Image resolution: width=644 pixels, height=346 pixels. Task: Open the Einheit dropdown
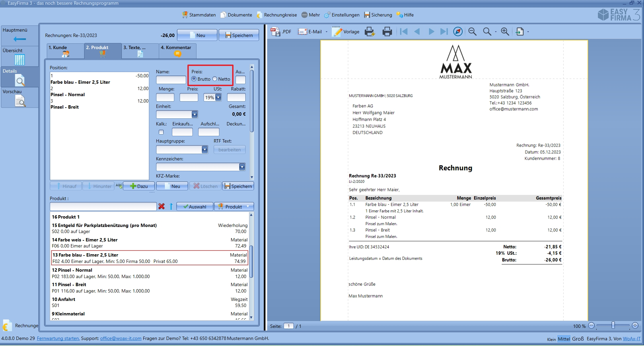coord(194,115)
